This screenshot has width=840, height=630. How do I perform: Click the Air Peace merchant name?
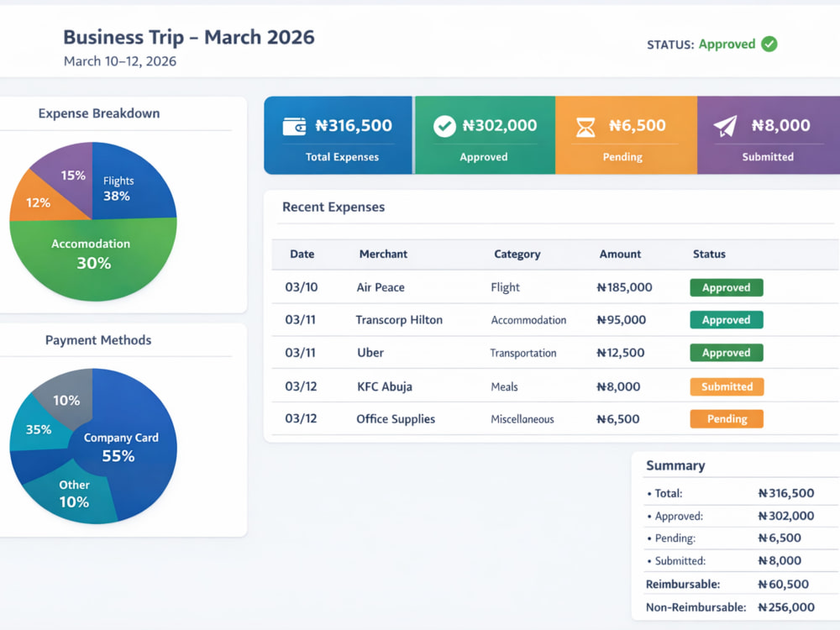coord(381,287)
